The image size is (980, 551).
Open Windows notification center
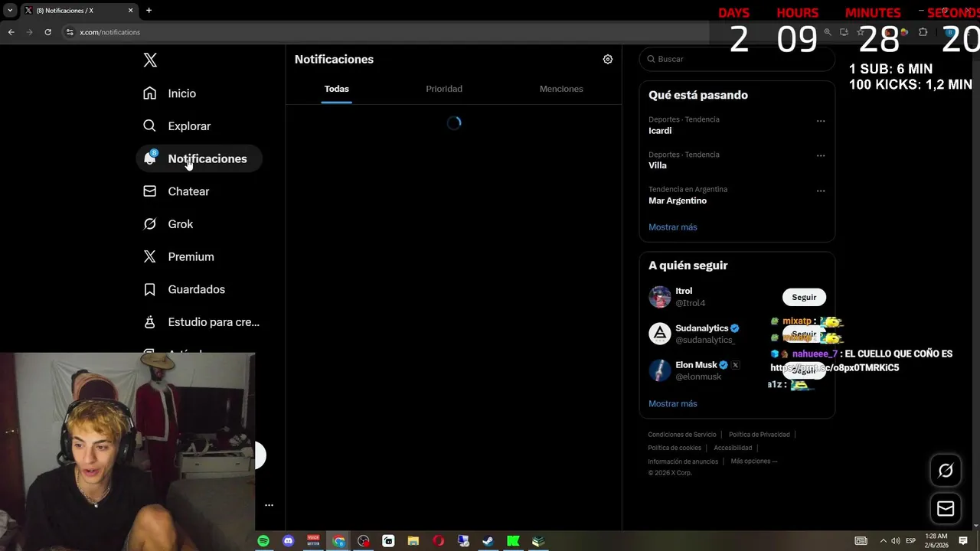[x=963, y=541]
